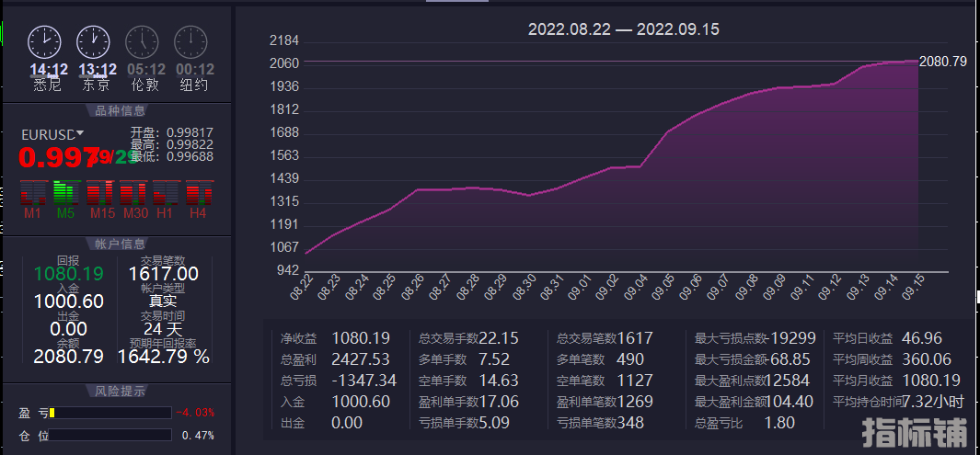980x455 pixels.
Task: Click the 0.47% position percentage
Action: coord(198,435)
